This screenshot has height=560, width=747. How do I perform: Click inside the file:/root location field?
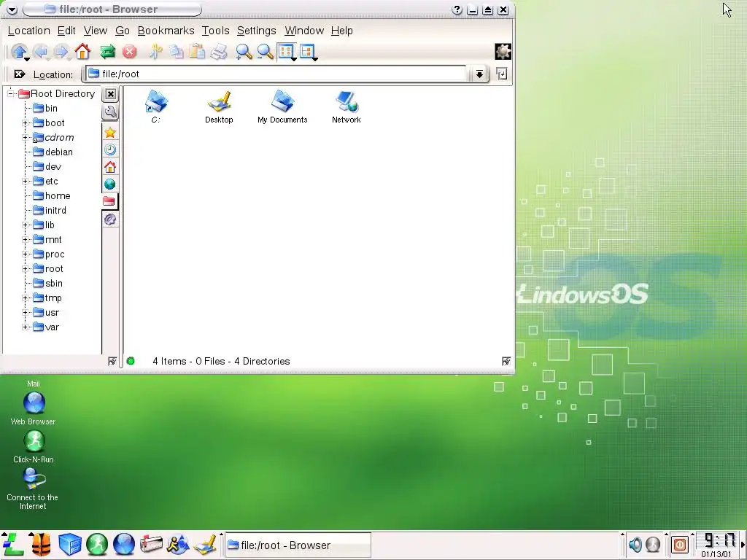[276, 74]
